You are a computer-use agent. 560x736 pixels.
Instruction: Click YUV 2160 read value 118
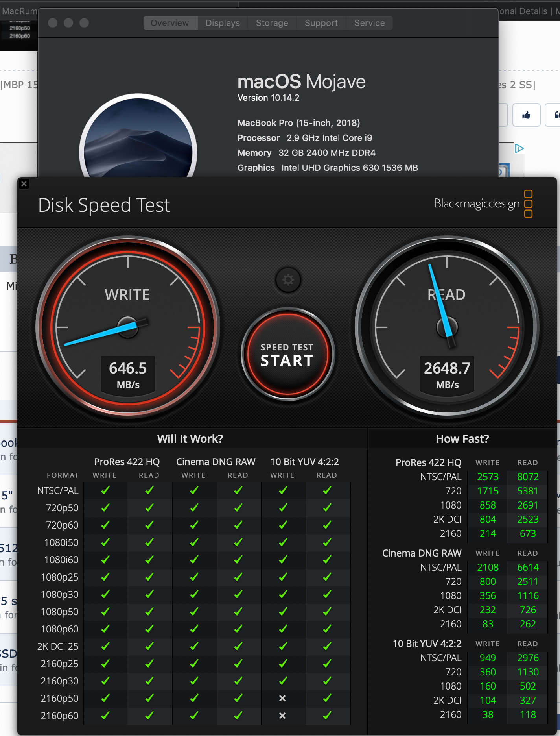point(528,715)
